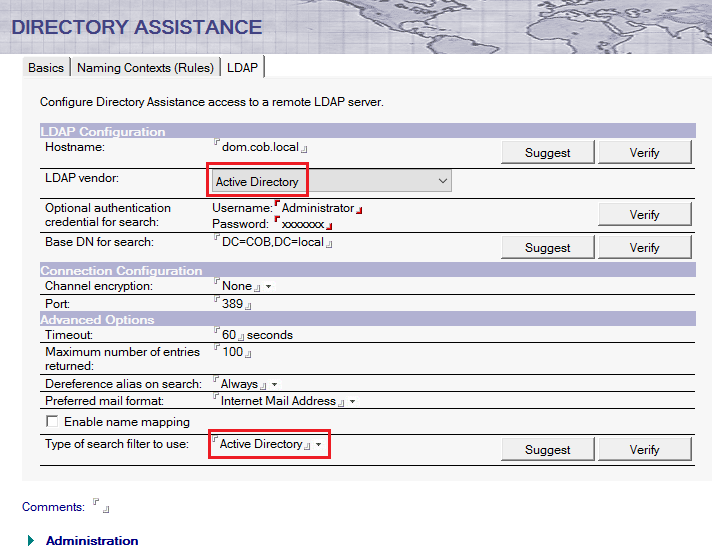
Task: Expand the Administration section triangle
Action: tap(31, 540)
